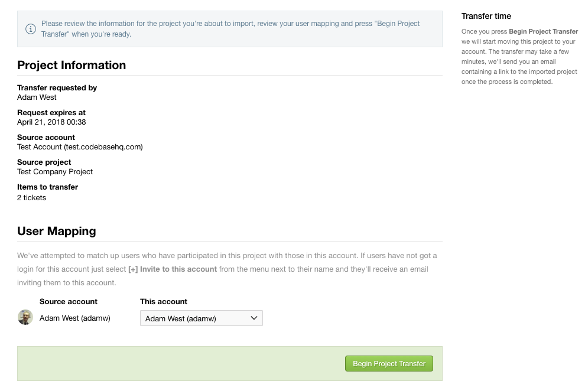Click the "Items to transfer" label
Screen dimensions: 588x391
pos(47,187)
